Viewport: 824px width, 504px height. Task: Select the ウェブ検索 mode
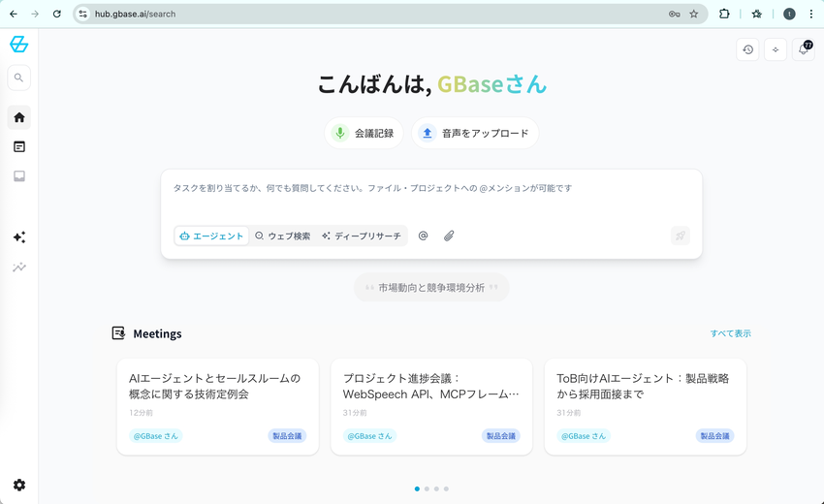283,236
